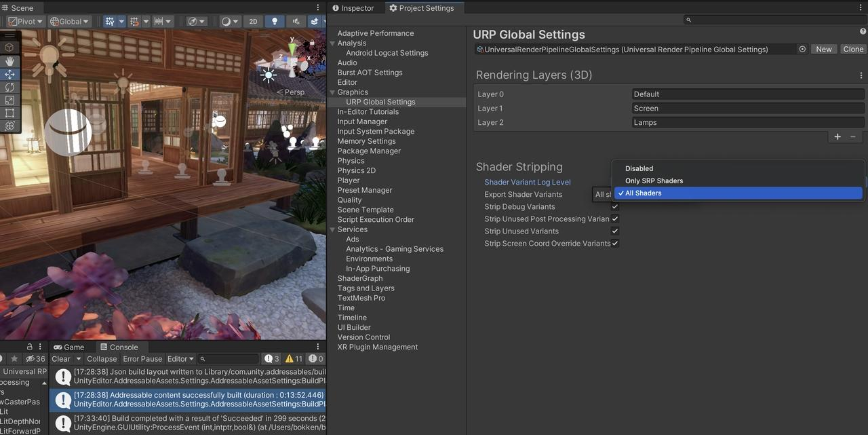Edit the Layer 2 name field 'Lamps'
The width and height of the screenshot is (868, 435).
click(x=748, y=122)
